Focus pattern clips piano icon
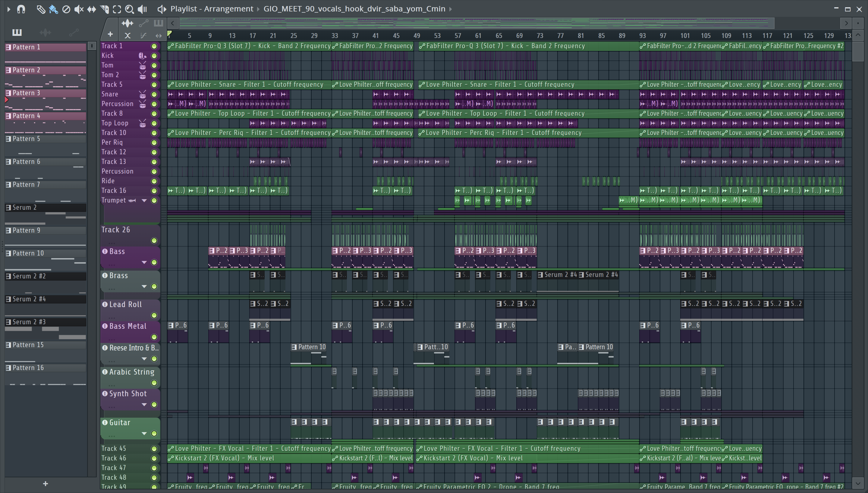Screen dimensions: 868x493 coord(158,23)
